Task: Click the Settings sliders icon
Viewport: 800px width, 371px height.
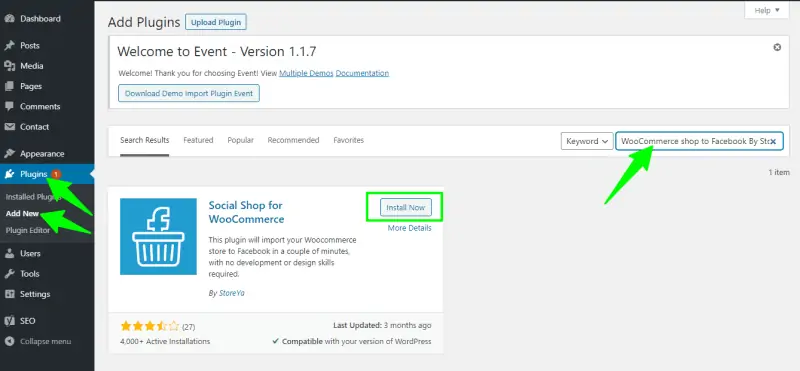Action: [x=9, y=294]
